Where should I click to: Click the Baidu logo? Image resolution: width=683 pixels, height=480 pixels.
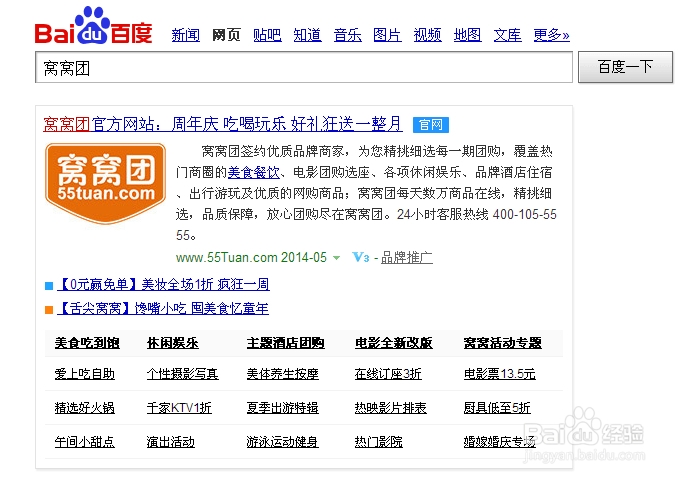94,26
